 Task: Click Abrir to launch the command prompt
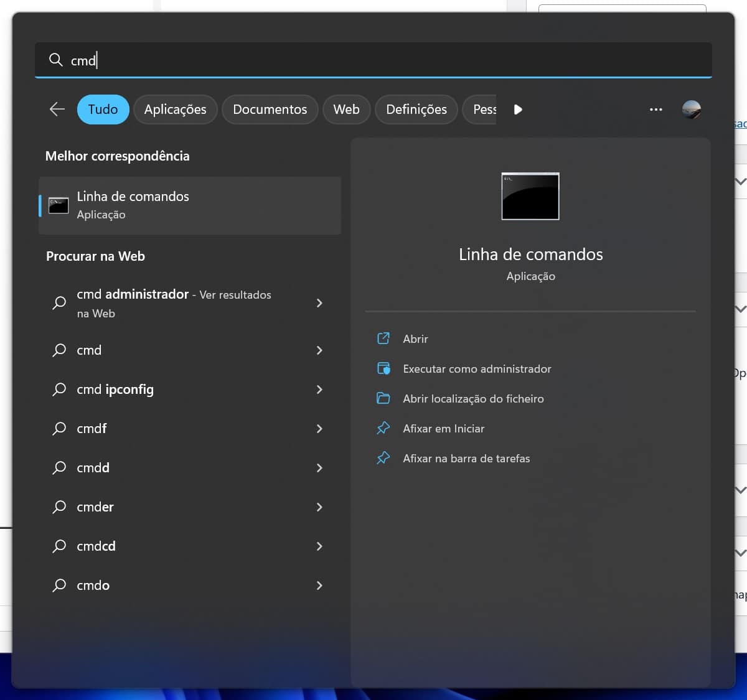pyautogui.click(x=415, y=339)
